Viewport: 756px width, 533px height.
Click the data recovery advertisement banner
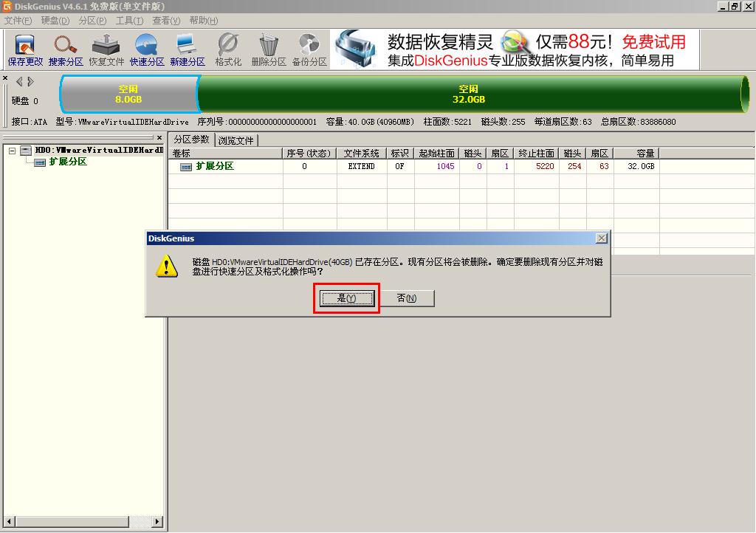click(515, 49)
